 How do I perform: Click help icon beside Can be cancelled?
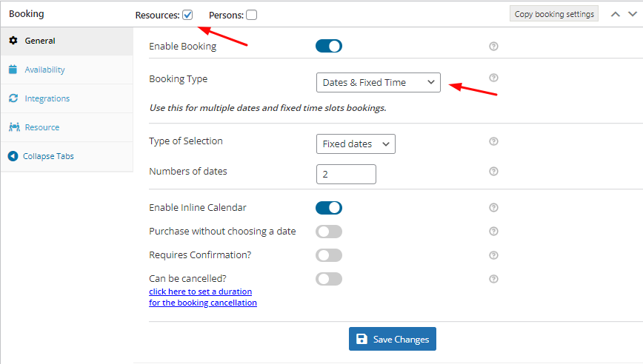(493, 279)
